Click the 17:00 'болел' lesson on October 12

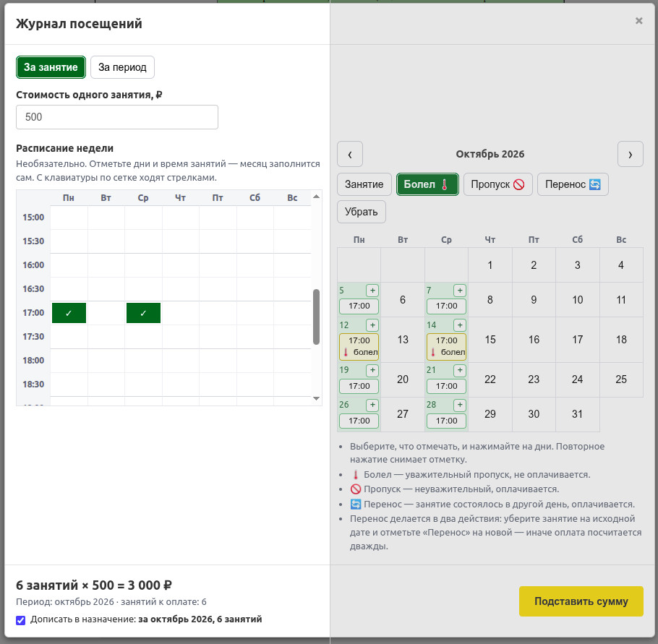point(359,346)
